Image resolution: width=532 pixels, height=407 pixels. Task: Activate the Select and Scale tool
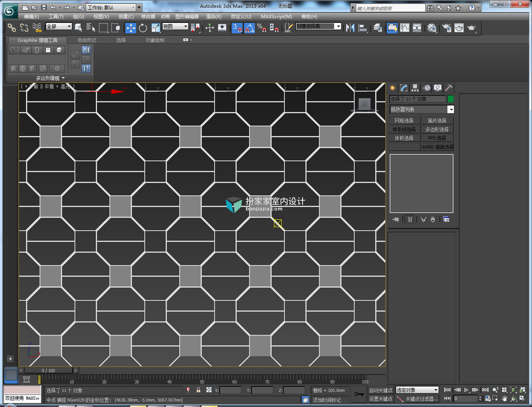[x=156, y=28]
